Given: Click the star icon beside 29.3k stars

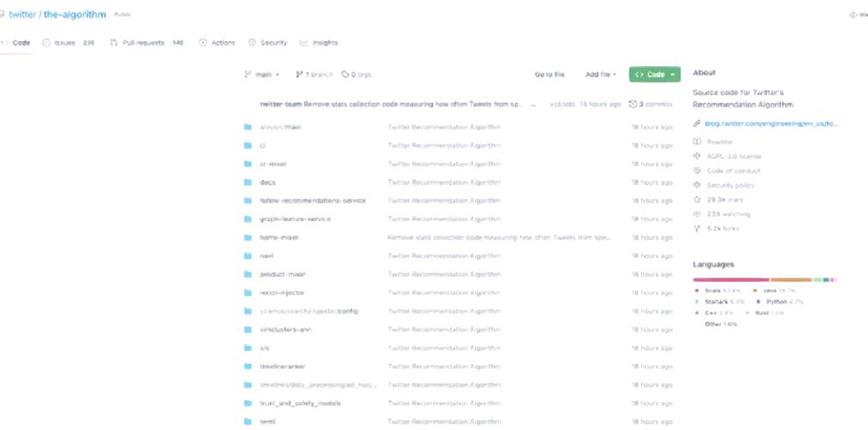Looking at the screenshot, I should [697, 200].
